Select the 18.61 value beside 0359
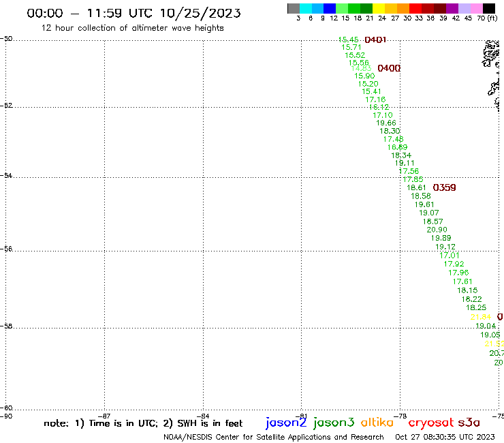Image resolution: width=504 pixels, height=443 pixels. [x=416, y=187]
